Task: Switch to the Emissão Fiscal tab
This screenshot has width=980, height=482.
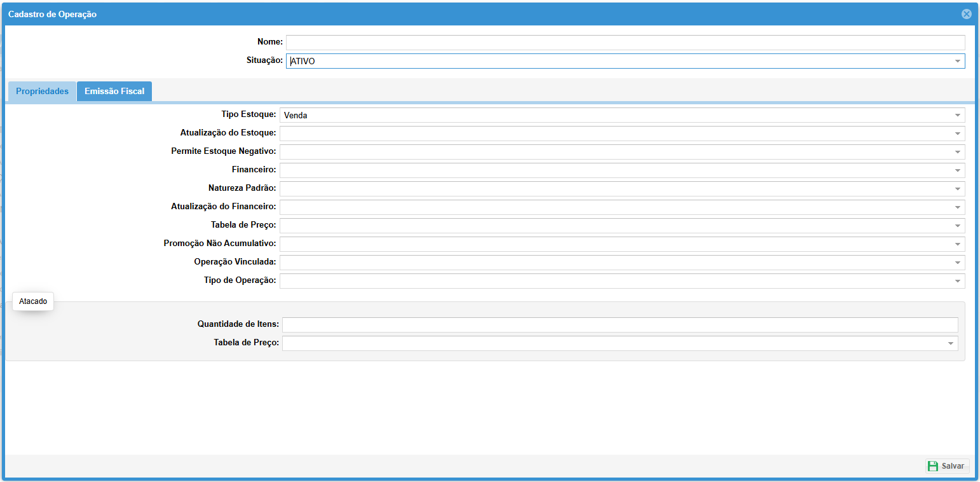Action: pyautogui.click(x=114, y=91)
